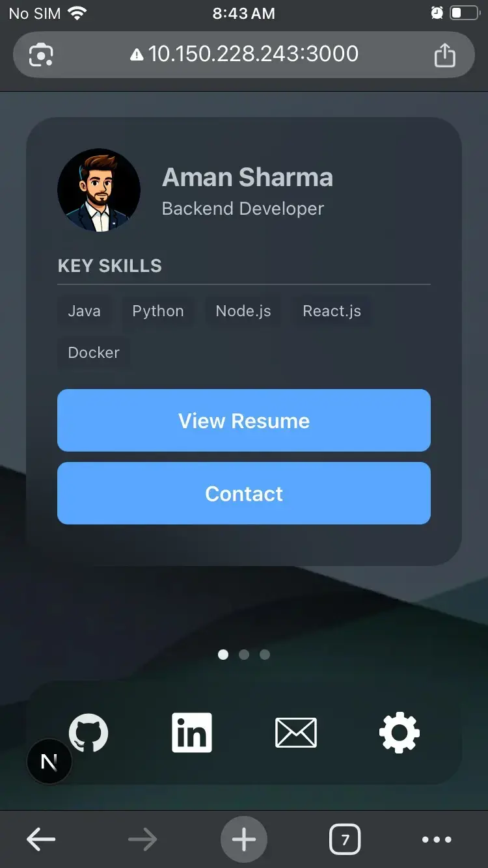Screen dimensions: 488x868
Task: Open settings via the gear icon
Action: [x=400, y=733]
